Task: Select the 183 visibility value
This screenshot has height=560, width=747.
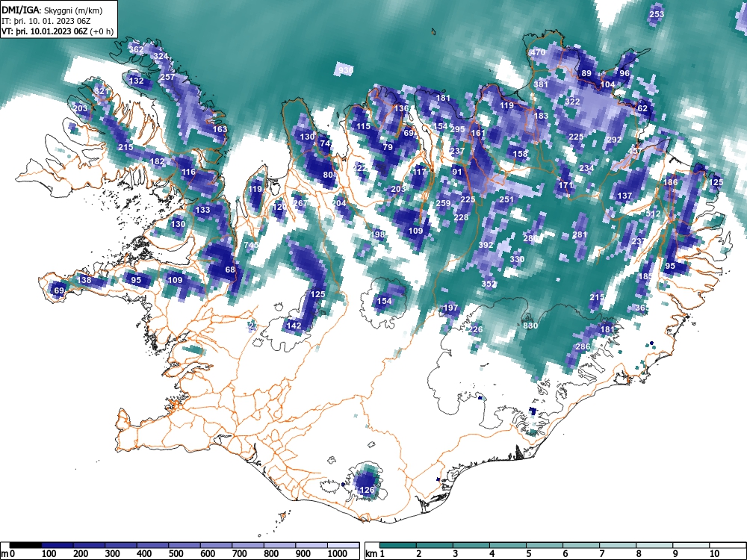Action: coord(541,116)
